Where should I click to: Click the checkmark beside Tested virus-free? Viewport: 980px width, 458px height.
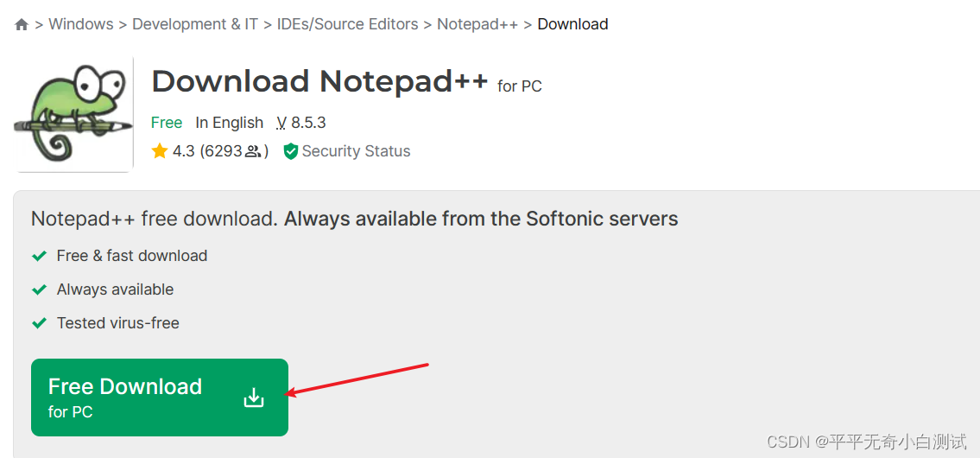[40, 323]
